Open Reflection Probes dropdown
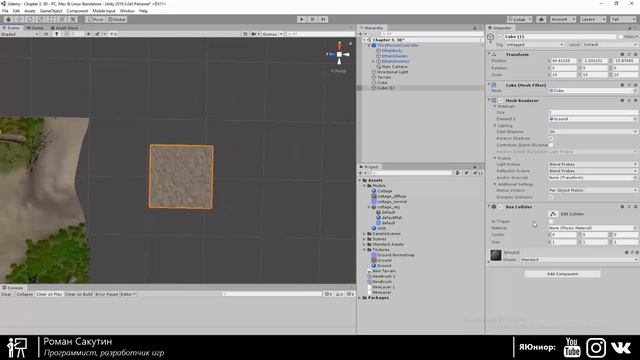This screenshot has height=360, width=640. pyautogui.click(x=593, y=171)
